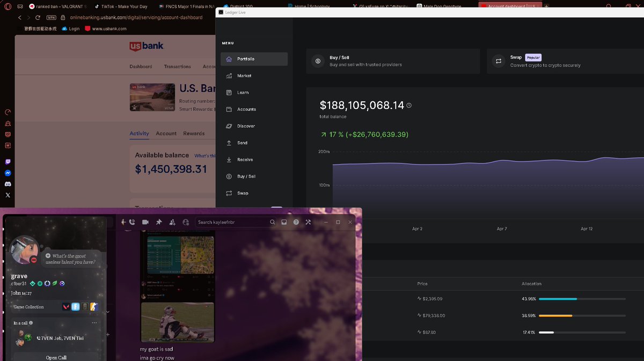Switch to Account tab in US Bank
644x361 pixels.
pos(166,134)
